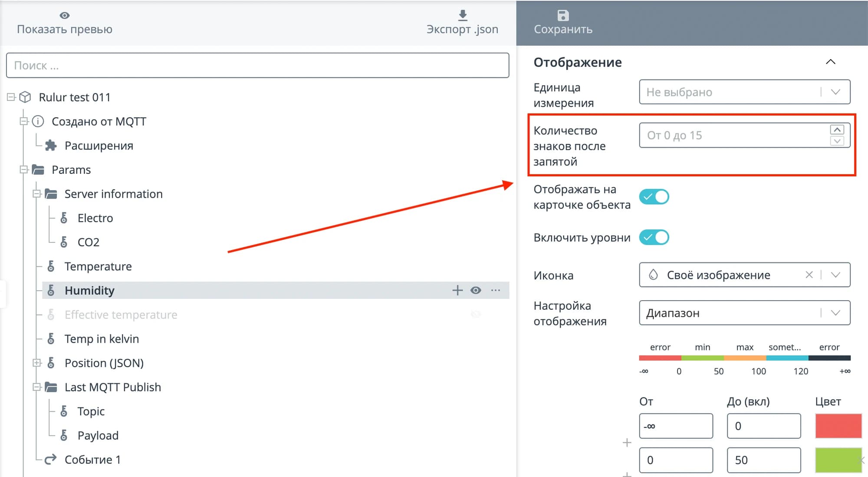
Task: Open the Настройка отображения Диапазон dropdown
Action: [744, 313]
